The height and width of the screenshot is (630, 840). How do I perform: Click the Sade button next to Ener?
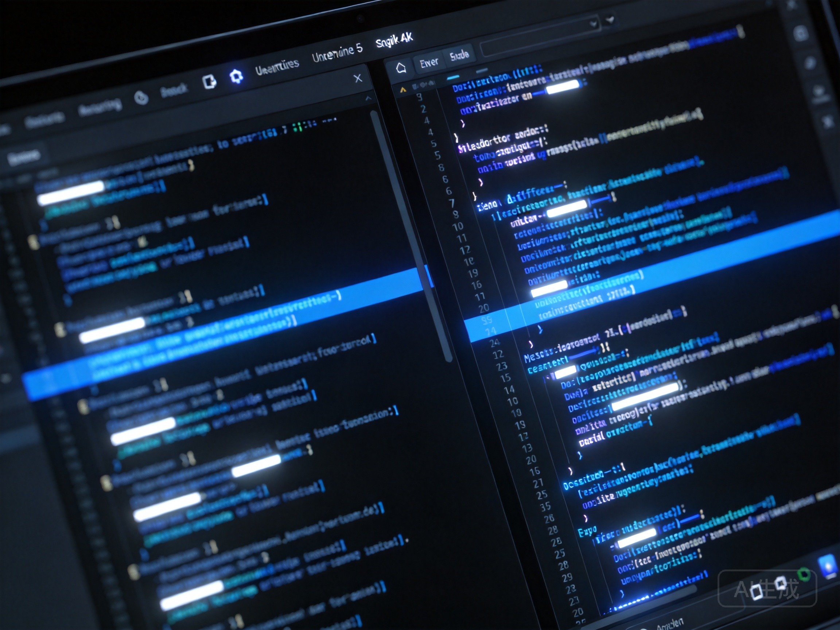click(459, 56)
